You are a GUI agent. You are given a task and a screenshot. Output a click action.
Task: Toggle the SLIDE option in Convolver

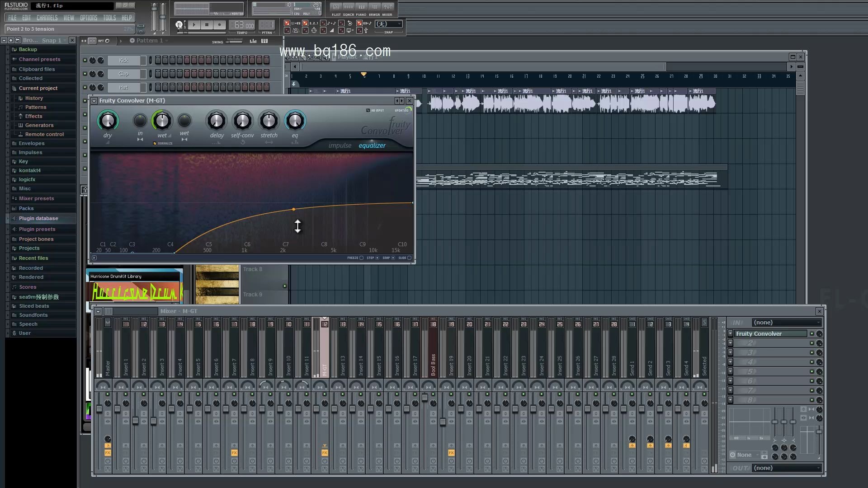(409, 258)
